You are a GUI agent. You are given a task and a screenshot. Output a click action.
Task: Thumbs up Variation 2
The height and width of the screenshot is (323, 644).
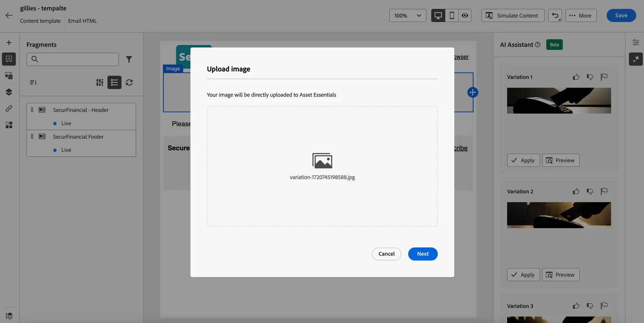[576, 191]
